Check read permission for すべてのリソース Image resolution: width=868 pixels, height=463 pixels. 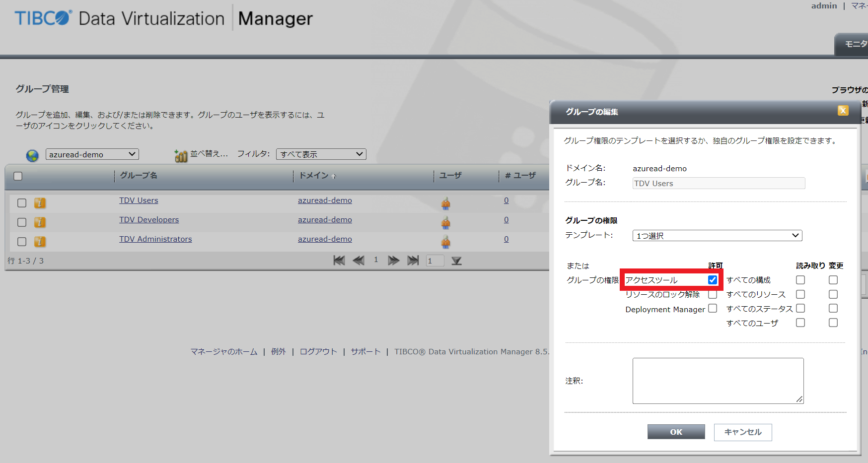coord(800,294)
